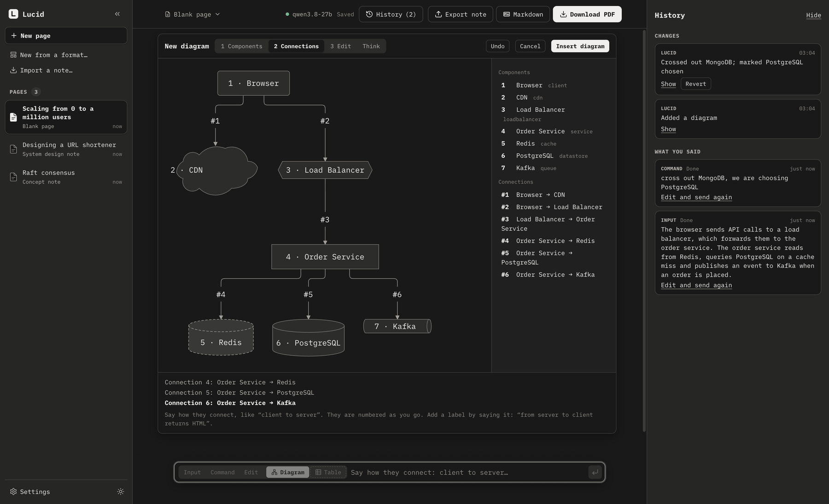Screen dimensions: 829x504
Task: Insert diagram into the note
Action: point(580,46)
